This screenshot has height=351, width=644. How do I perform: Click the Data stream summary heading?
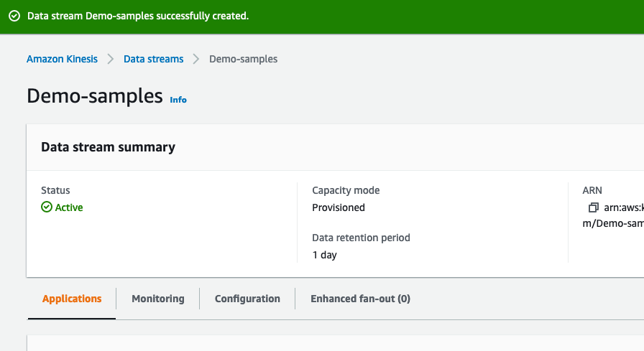point(108,147)
